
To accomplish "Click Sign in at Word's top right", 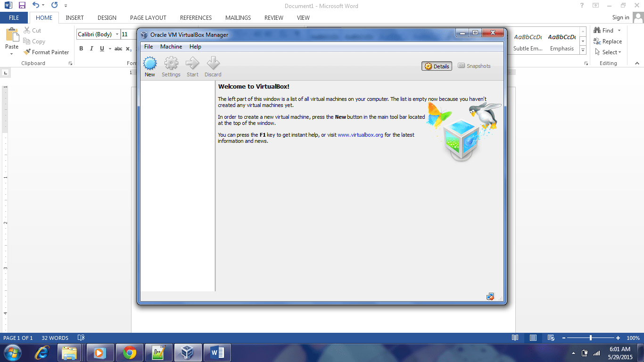I will [x=620, y=17].
